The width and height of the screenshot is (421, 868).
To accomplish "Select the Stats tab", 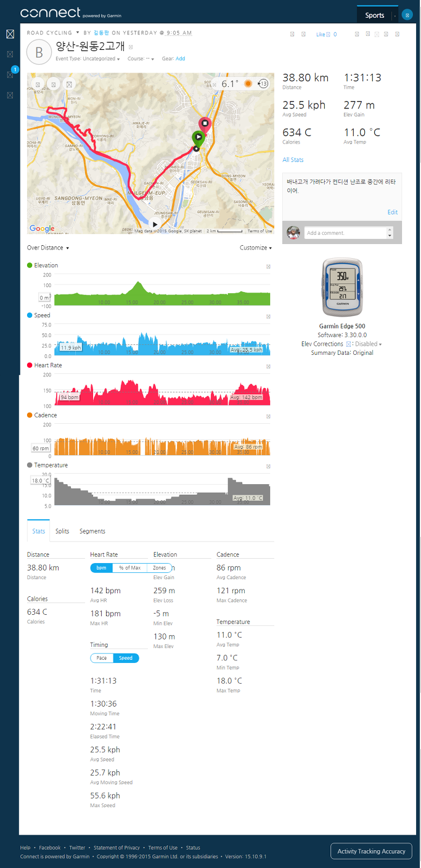I will 39,531.
